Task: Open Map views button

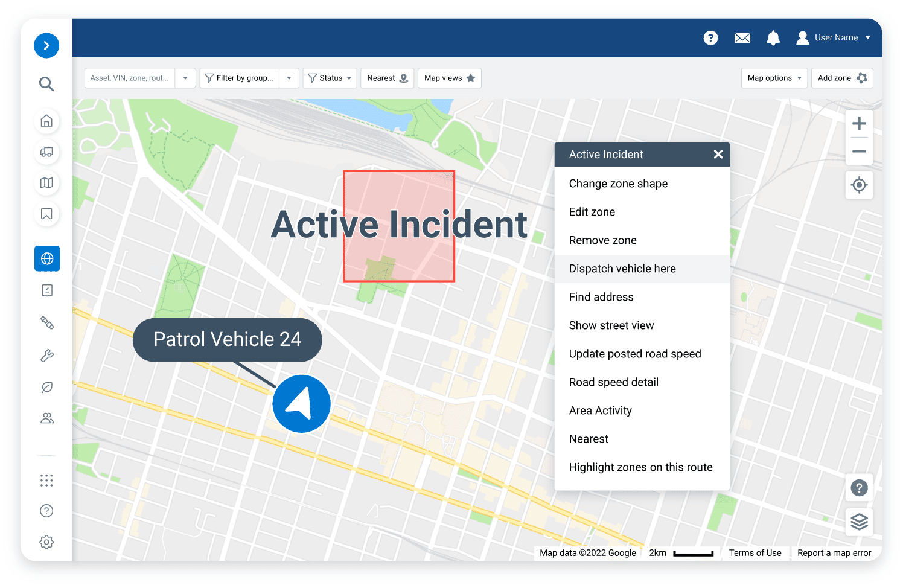Action: click(x=449, y=78)
